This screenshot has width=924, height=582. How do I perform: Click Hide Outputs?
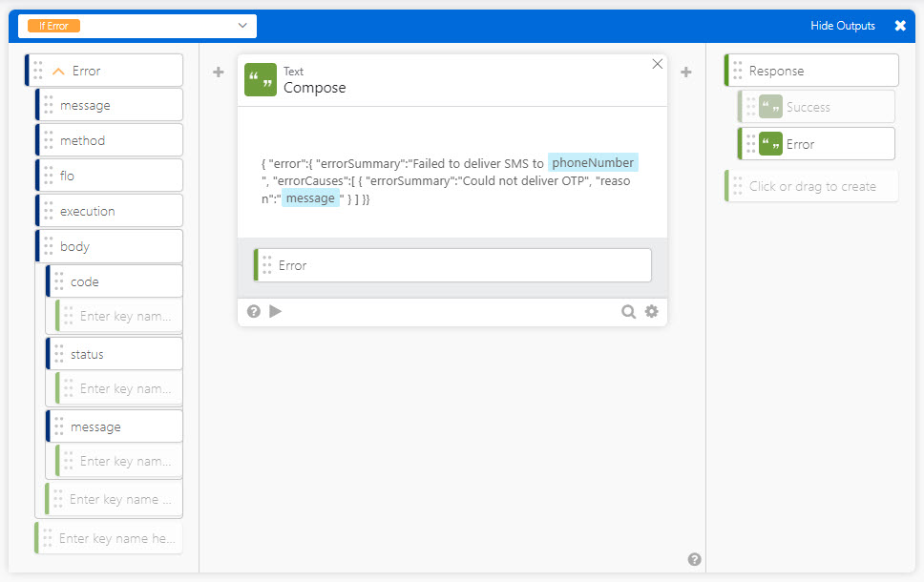(x=842, y=26)
